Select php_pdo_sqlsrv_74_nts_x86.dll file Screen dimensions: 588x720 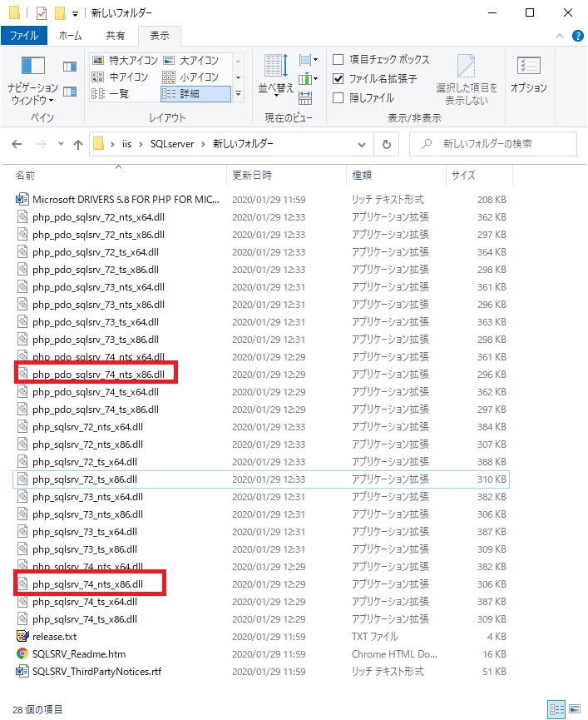tap(99, 375)
